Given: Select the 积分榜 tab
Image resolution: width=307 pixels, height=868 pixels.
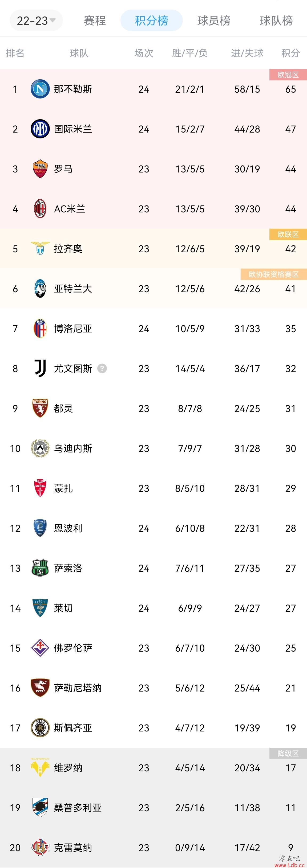Looking at the screenshot, I should click(151, 20).
